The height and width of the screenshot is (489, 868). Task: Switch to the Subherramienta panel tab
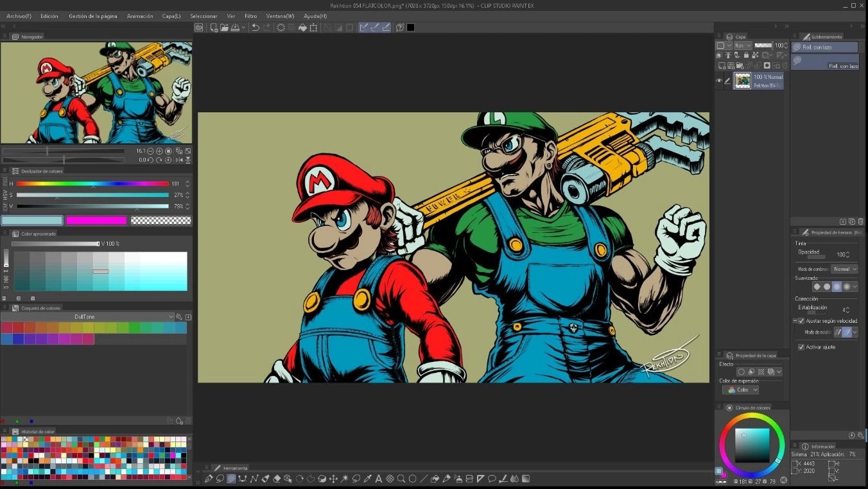tap(822, 37)
